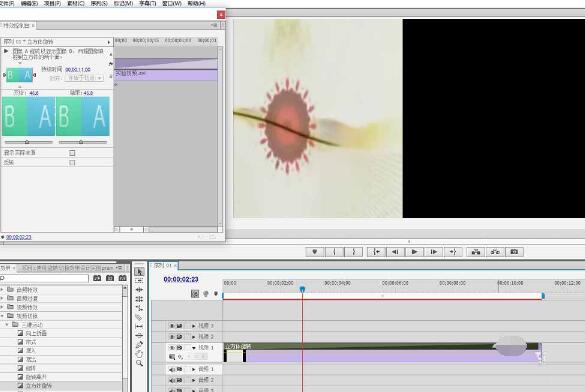This screenshot has width=585, height=392.
Task: Open the File (F) menu
Action: click(x=7, y=3)
